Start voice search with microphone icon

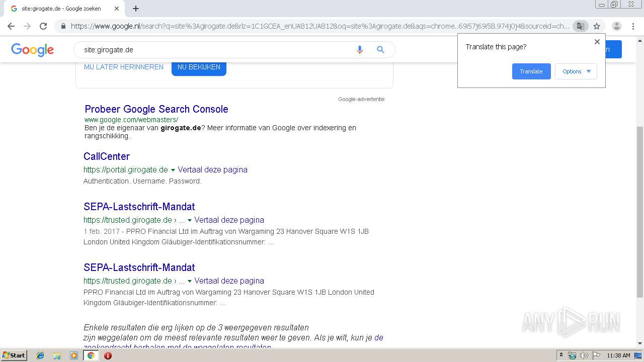(x=359, y=50)
